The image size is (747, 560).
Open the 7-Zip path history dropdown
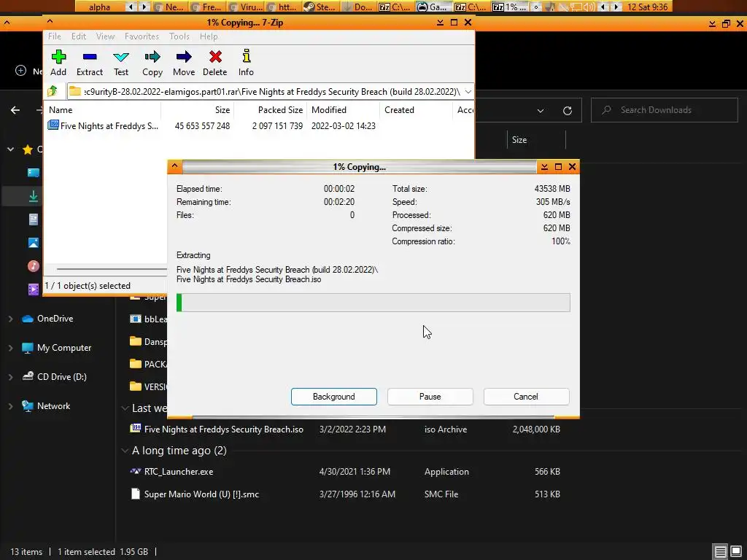coord(468,91)
